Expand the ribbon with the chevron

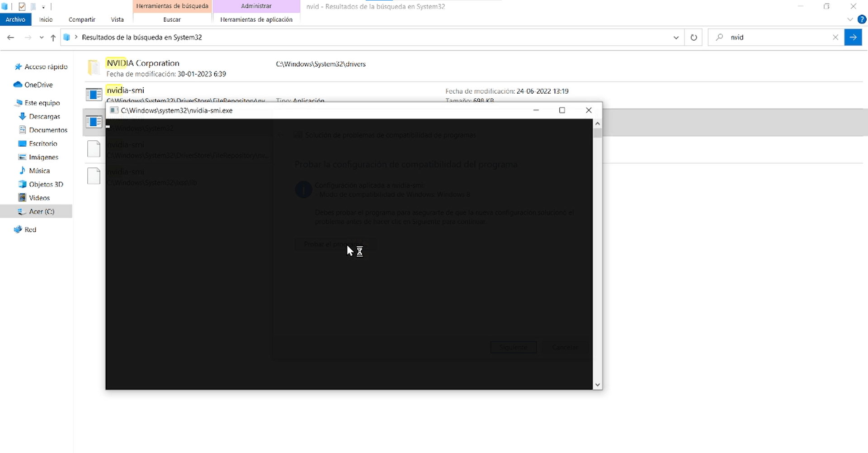click(x=850, y=19)
